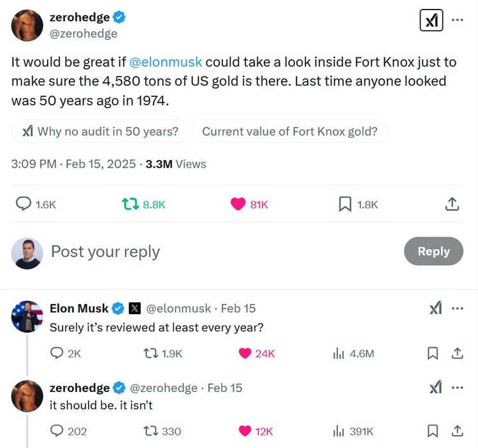The width and height of the screenshot is (478, 448).
Task: Click the gray Reply button
Action: (433, 251)
